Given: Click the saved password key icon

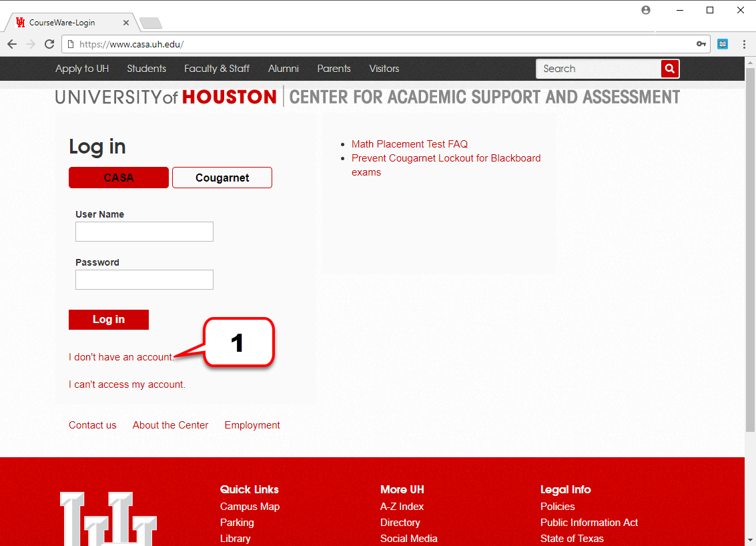Looking at the screenshot, I should point(701,44).
